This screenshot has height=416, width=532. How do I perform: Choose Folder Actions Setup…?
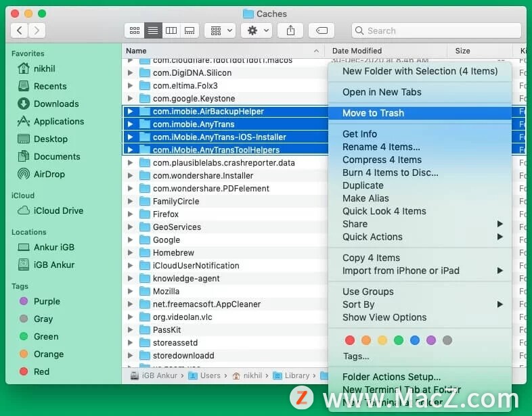point(420,377)
